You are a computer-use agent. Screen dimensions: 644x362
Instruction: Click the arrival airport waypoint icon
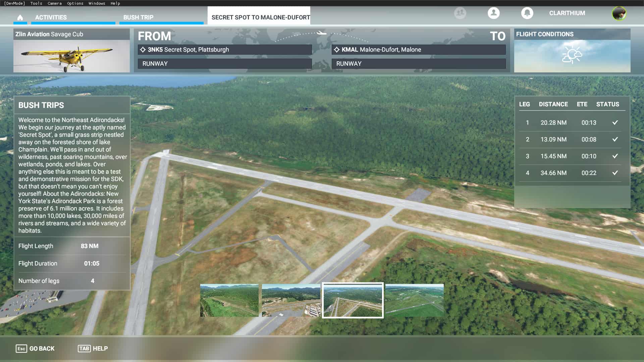tap(337, 50)
